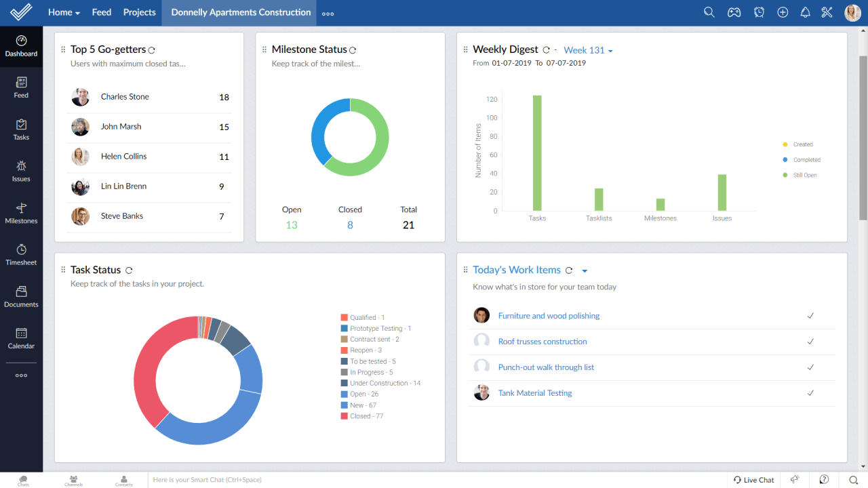The height and width of the screenshot is (488, 868).
Task: Open the Home menu dropdown
Action: (x=63, y=12)
